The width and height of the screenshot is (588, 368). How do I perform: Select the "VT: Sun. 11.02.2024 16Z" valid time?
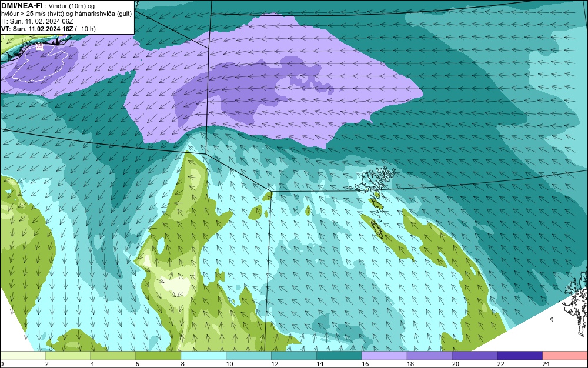coord(37,29)
